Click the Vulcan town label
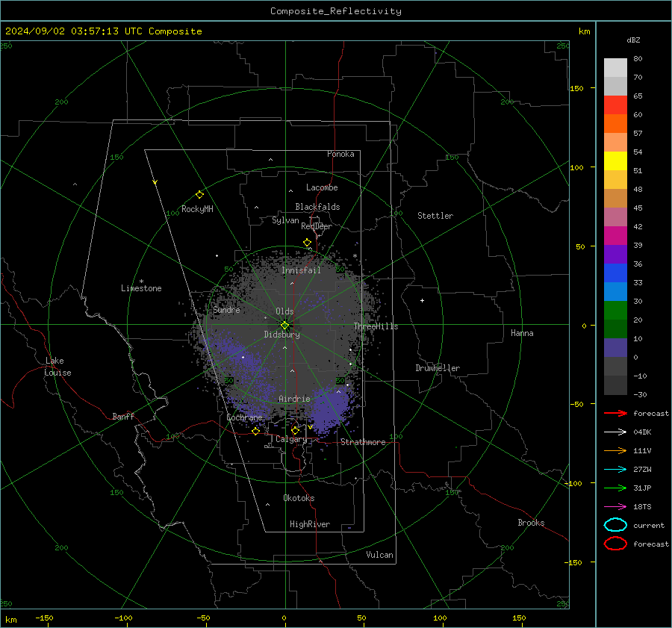The width and height of the screenshot is (672, 628). click(x=379, y=555)
